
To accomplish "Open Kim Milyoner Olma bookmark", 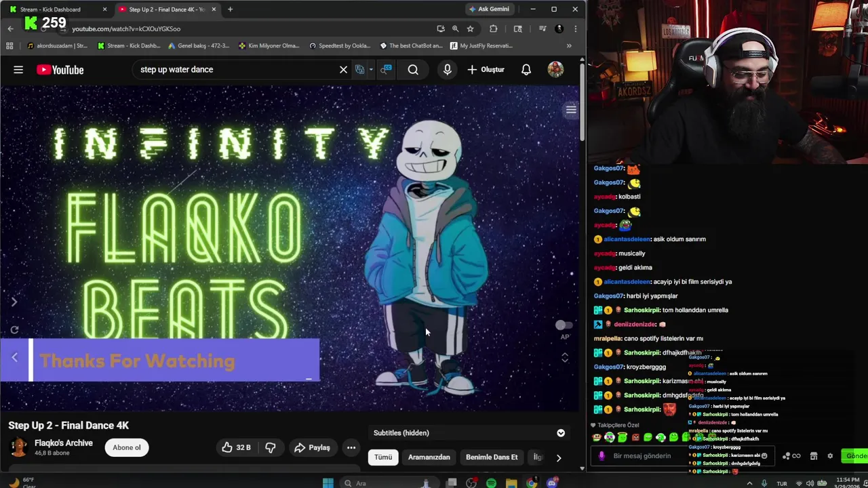I will click(x=269, y=46).
